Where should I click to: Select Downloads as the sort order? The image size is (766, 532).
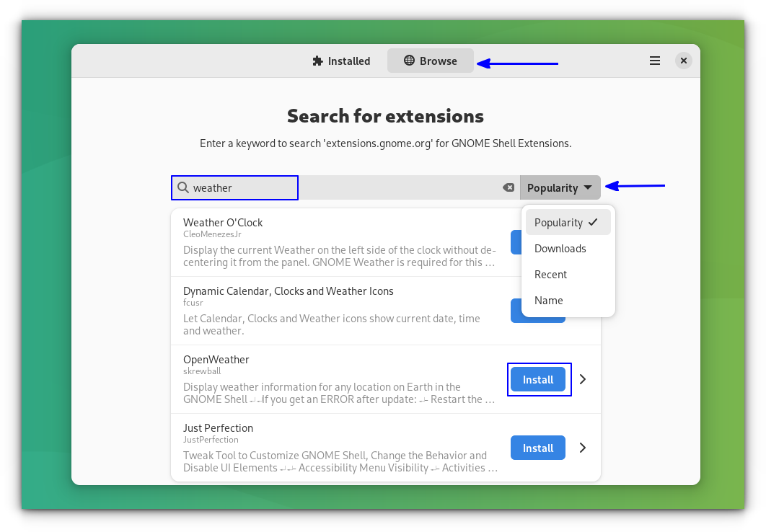point(560,248)
